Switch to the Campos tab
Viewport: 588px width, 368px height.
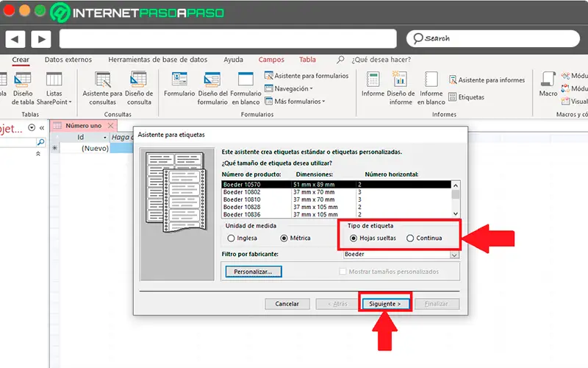(271, 60)
